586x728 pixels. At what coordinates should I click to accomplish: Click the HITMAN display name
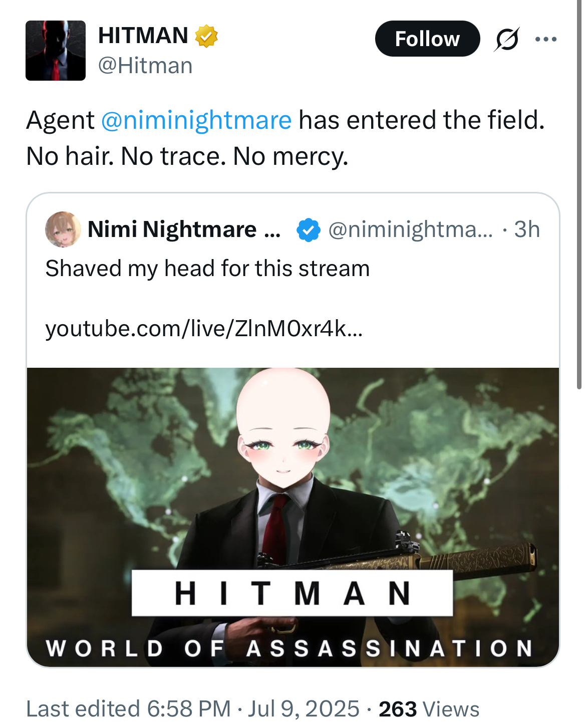click(x=143, y=36)
